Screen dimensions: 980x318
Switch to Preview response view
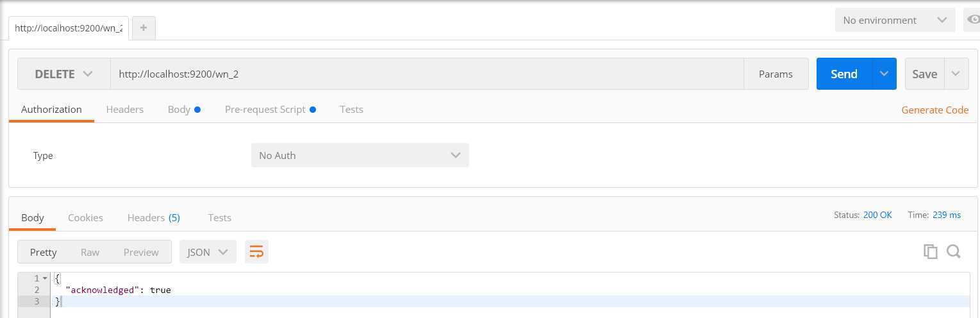pyautogui.click(x=141, y=252)
